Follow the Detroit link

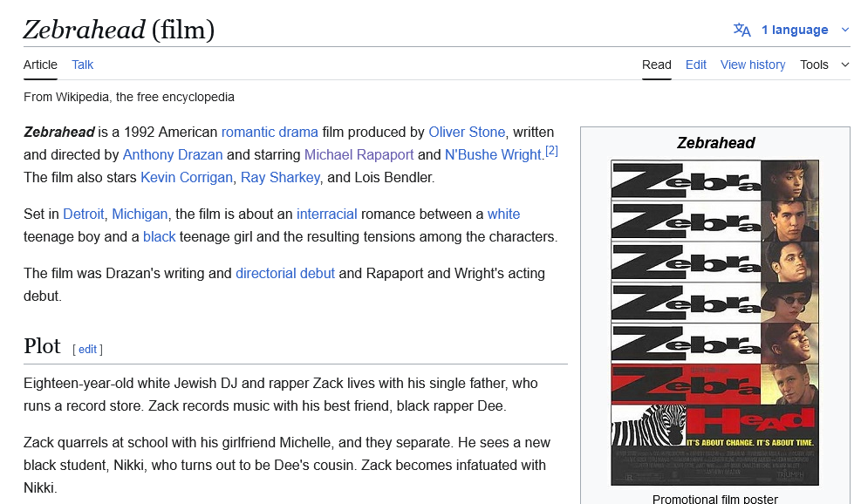point(84,215)
